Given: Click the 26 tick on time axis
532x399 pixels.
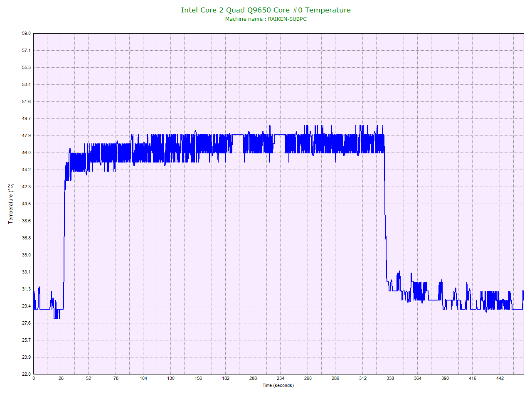Looking at the screenshot, I should click(x=61, y=378).
